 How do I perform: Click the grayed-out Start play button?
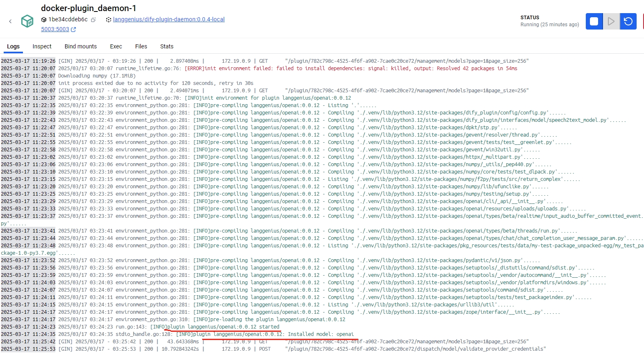pos(611,21)
